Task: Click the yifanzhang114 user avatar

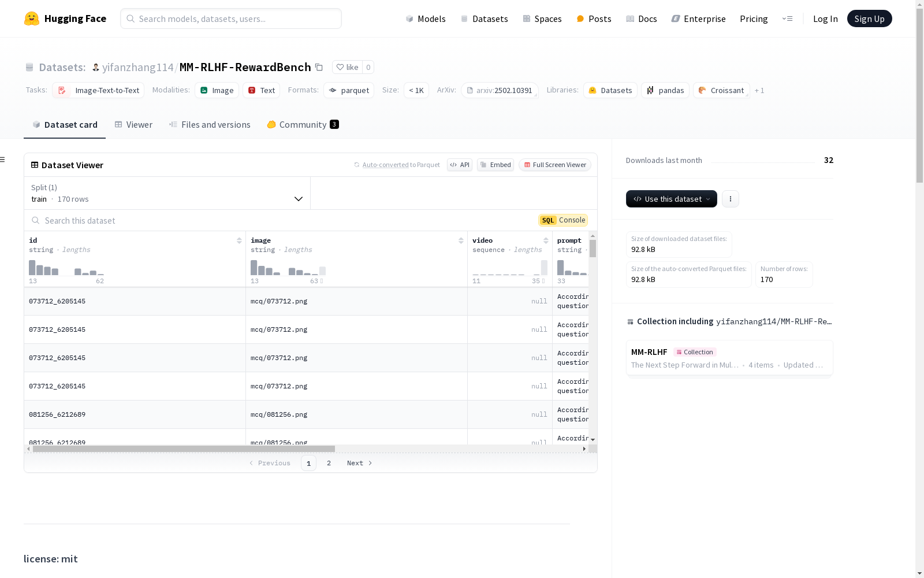Action: [x=96, y=68]
